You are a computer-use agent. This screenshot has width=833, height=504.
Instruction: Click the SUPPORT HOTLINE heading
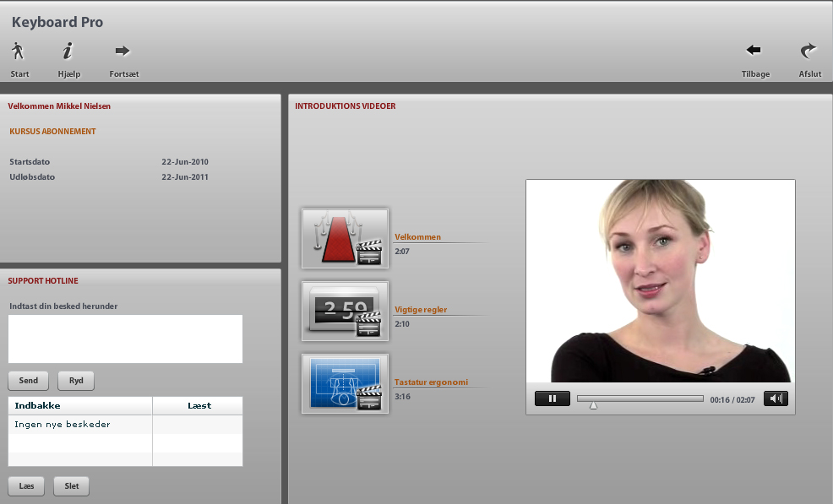point(43,280)
